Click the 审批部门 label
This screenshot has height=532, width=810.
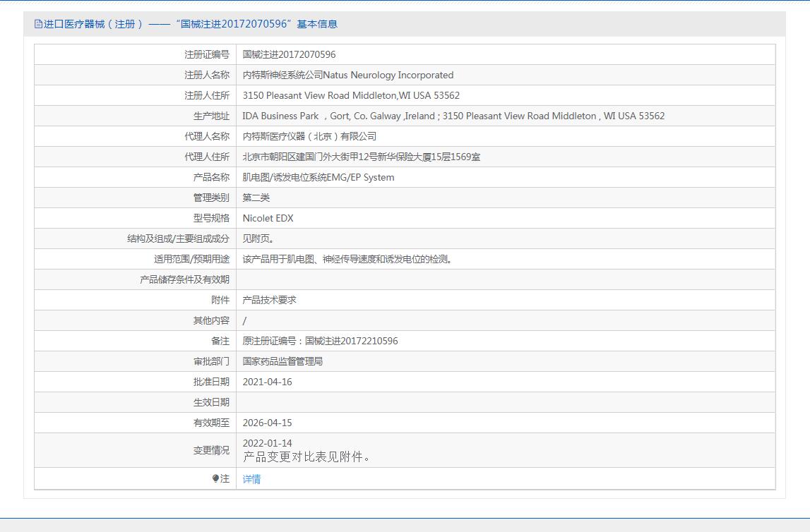coord(211,361)
